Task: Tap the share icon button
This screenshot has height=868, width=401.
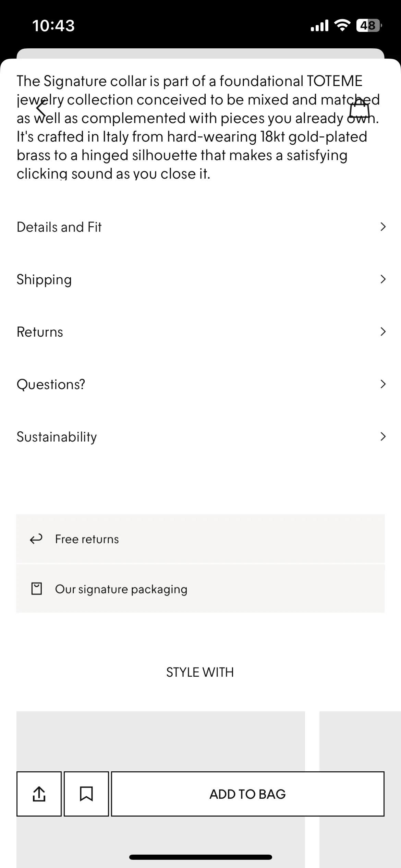Action: [x=39, y=794]
